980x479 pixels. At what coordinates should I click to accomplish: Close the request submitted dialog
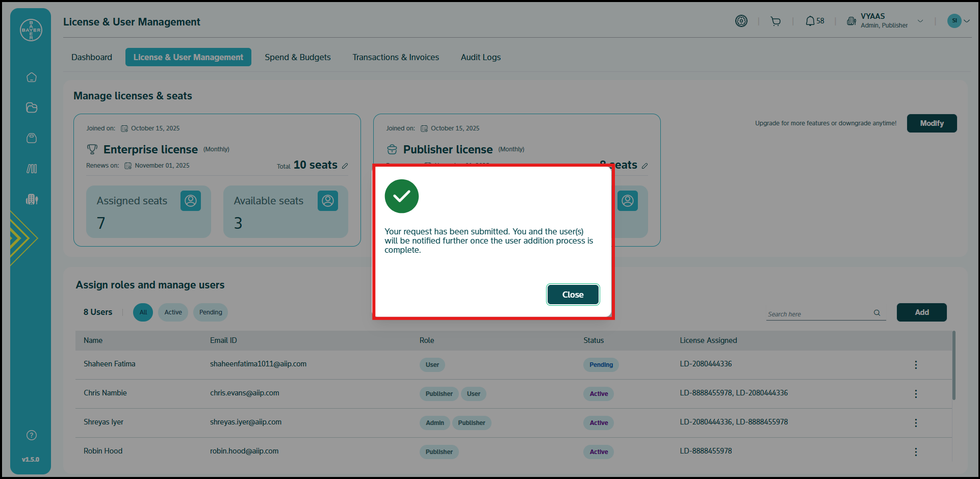[573, 295]
